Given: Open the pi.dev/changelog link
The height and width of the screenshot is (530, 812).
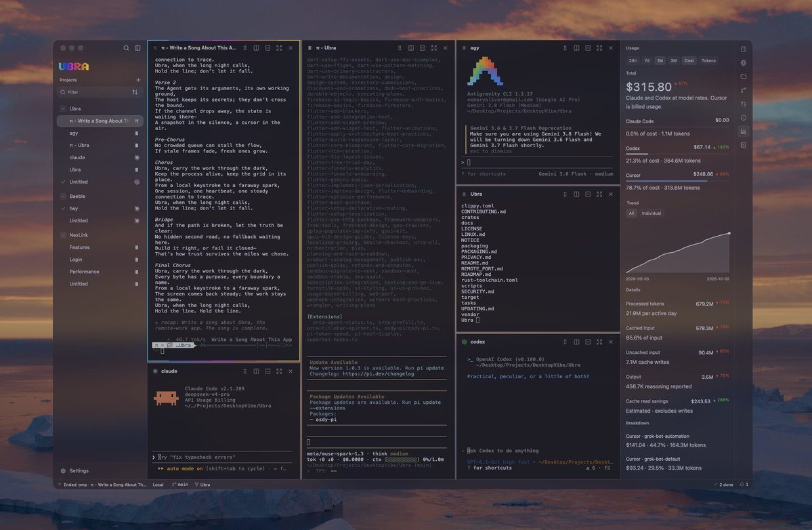Looking at the screenshot, I should [378, 373].
